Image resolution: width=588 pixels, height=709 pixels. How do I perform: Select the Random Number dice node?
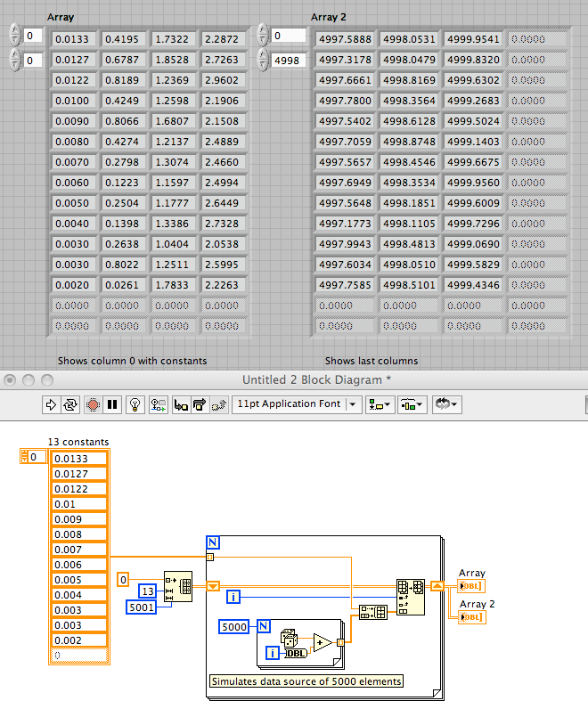(289, 638)
